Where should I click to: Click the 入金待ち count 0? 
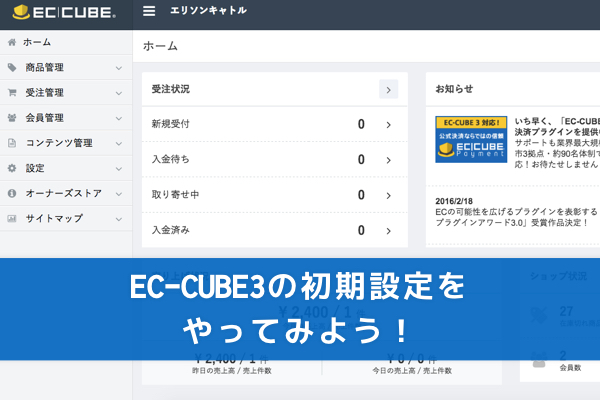click(361, 159)
